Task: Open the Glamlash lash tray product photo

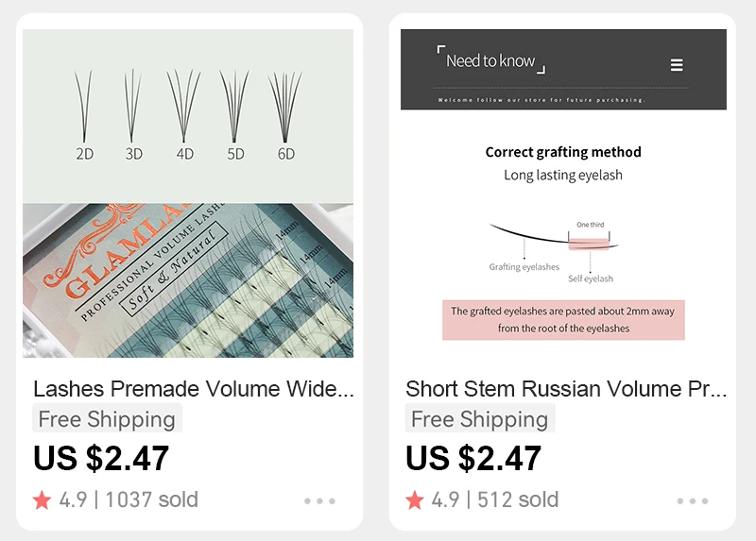Action: (188, 280)
